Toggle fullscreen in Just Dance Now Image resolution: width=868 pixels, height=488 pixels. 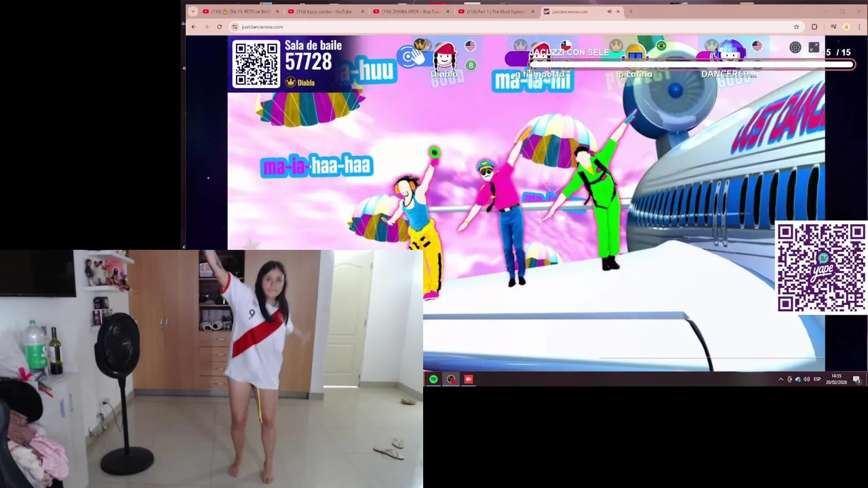[814, 47]
